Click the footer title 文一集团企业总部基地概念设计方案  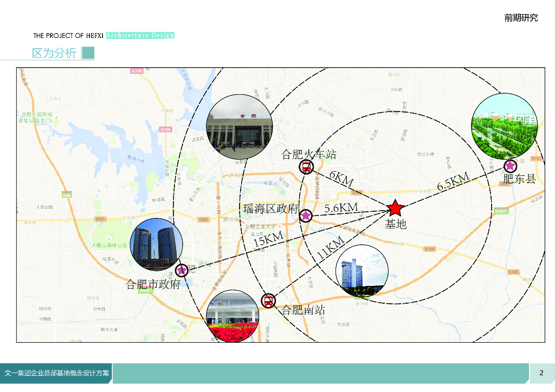(56, 373)
